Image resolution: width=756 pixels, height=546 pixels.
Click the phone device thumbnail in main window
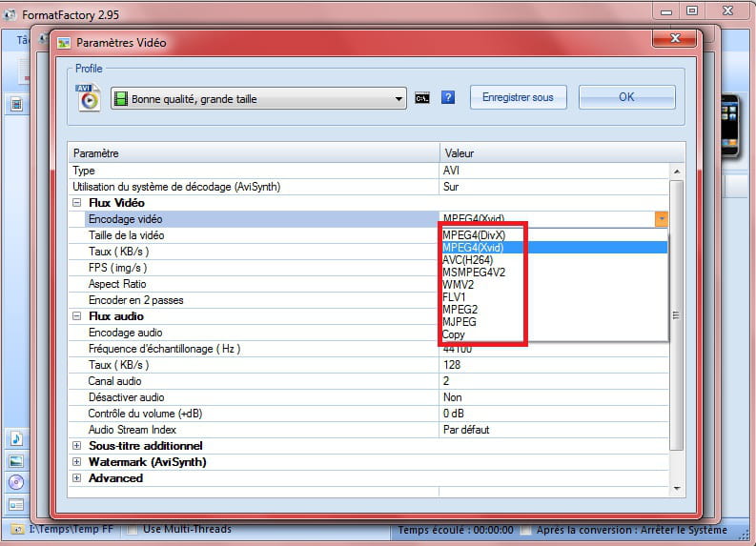[729, 126]
